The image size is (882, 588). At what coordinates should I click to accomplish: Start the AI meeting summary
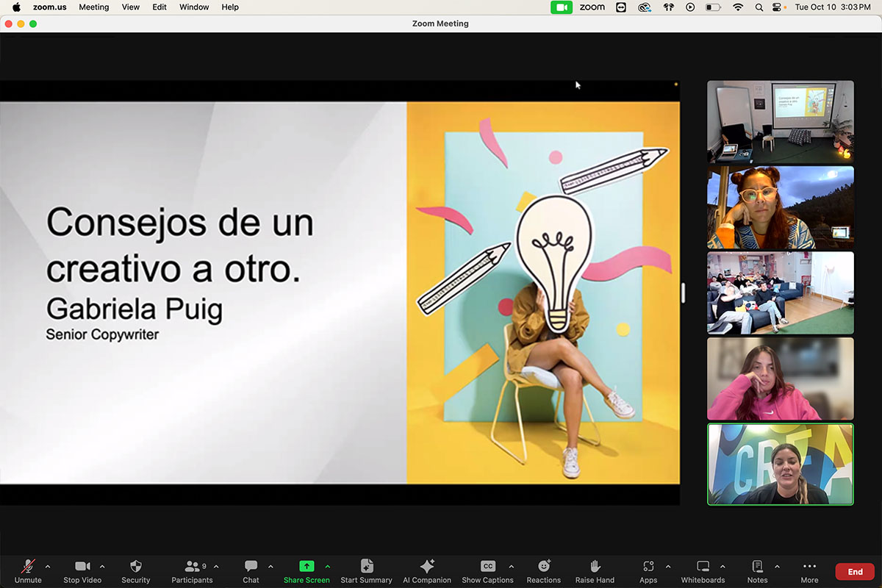[x=366, y=571]
